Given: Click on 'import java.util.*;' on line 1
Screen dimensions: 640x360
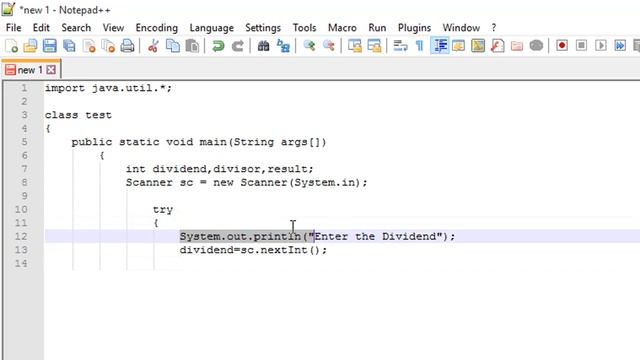Looking at the screenshot, I should click(108, 88).
